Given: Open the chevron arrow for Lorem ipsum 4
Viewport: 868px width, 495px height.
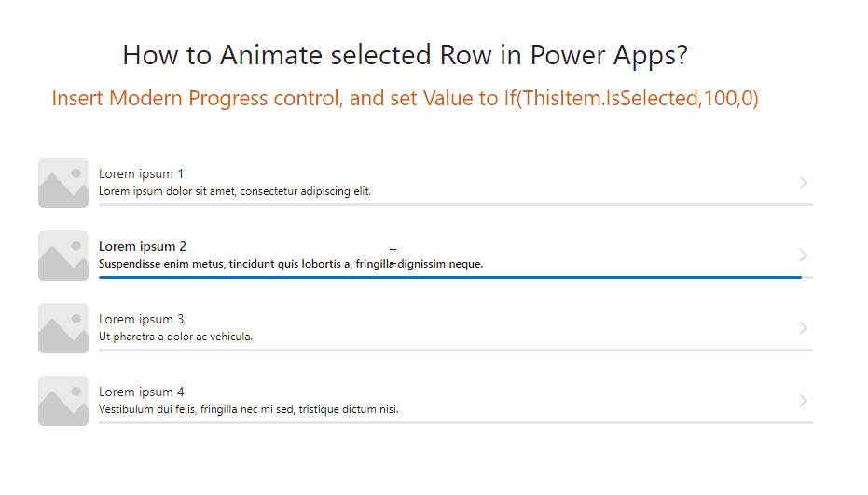Looking at the screenshot, I should (x=804, y=400).
